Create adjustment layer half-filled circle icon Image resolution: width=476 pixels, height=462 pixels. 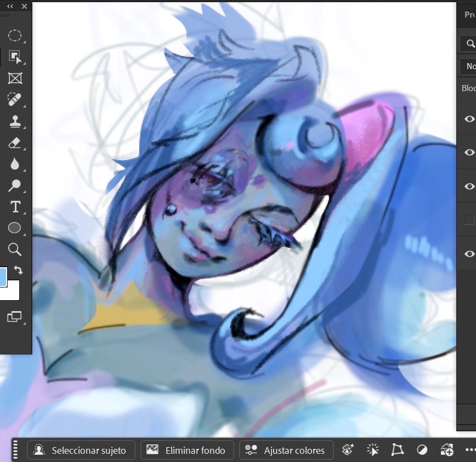[422, 449]
